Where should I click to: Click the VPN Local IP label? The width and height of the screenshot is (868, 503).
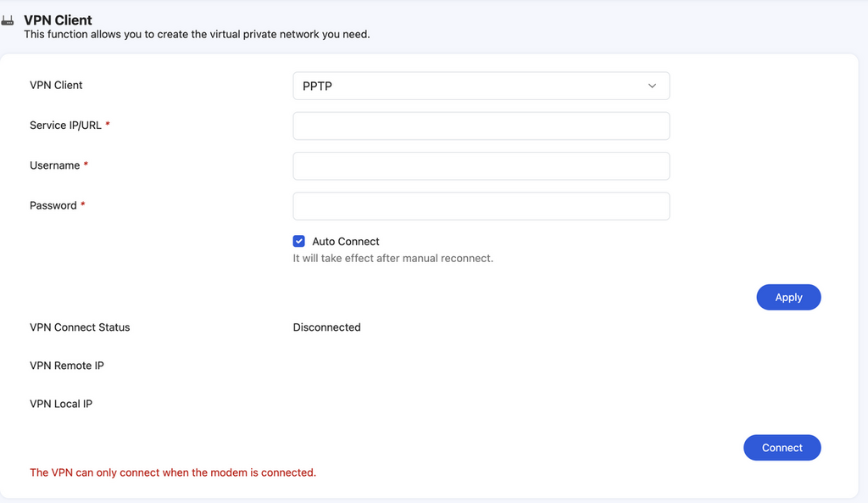click(62, 403)
